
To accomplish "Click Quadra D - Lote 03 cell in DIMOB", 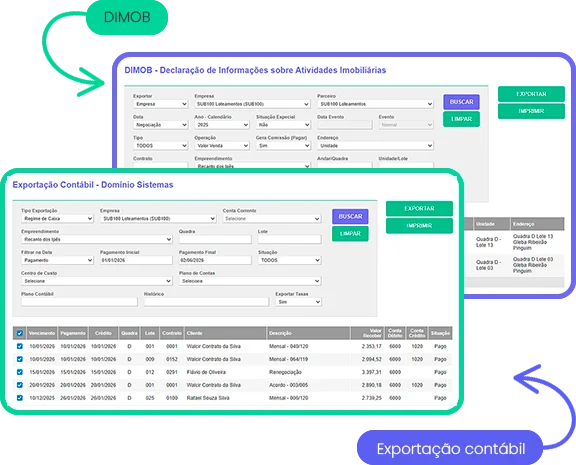I will (x=488, y=265).
